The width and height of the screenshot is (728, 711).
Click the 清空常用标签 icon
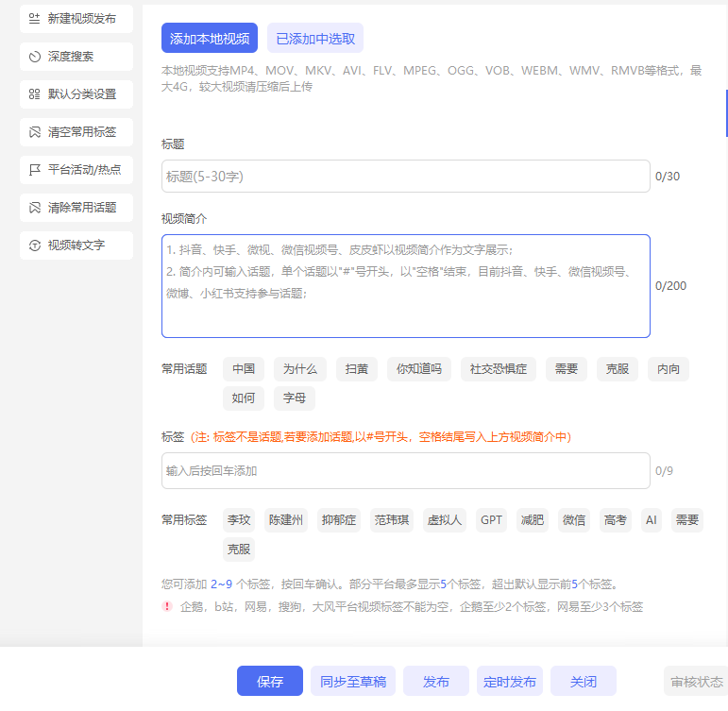[35, 132]
